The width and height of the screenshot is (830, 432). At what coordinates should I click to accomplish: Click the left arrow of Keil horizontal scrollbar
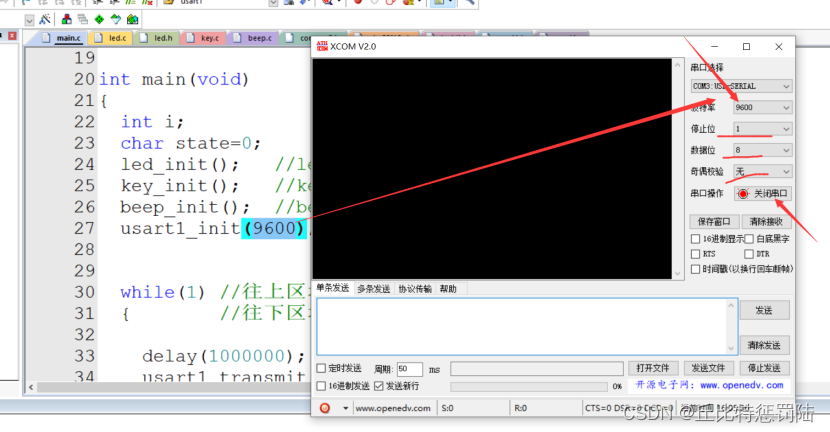pos(31,388)
